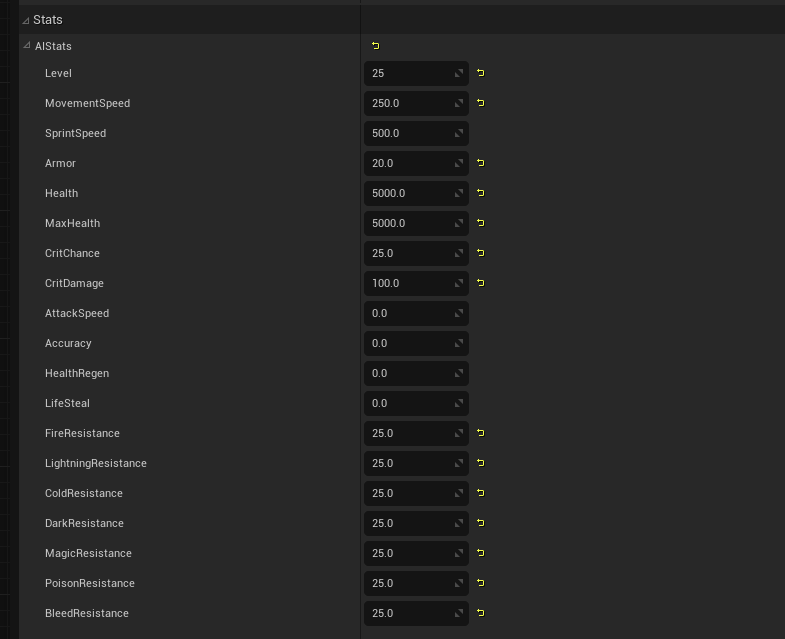Screen dimensions: 785x639
Task: Edit the CritChance value field
Action: click(x=416, y=253)
